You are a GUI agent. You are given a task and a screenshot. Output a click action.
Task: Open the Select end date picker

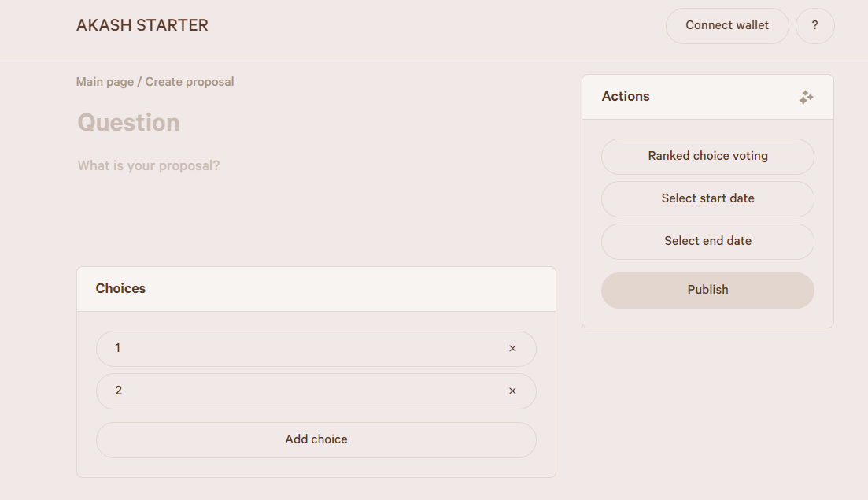click(707, 242)
